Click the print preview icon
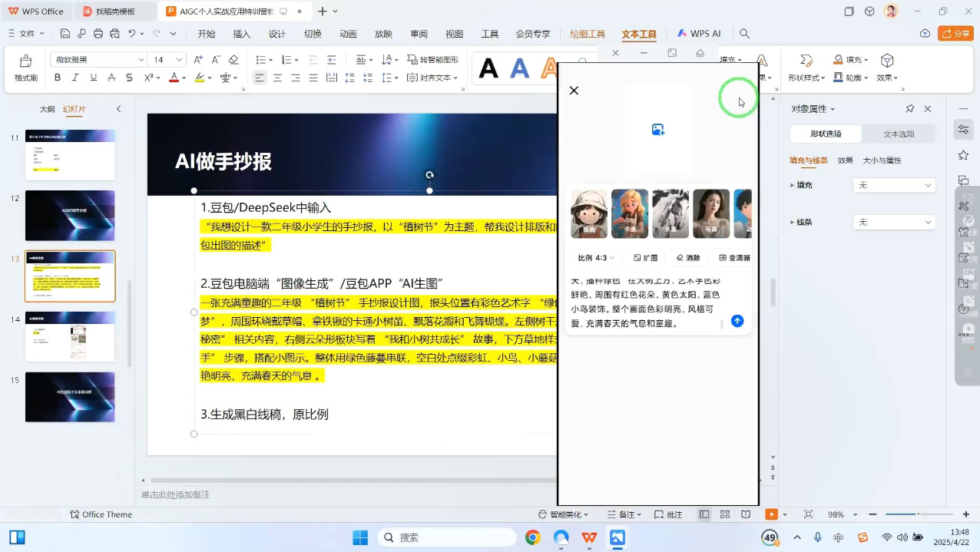 tap(114, 34)
